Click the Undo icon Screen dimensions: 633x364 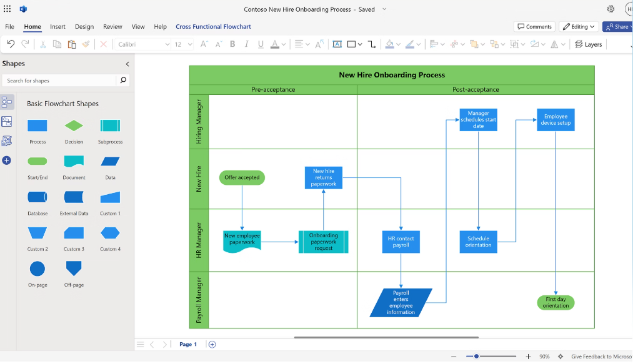[x=10, y=44]
